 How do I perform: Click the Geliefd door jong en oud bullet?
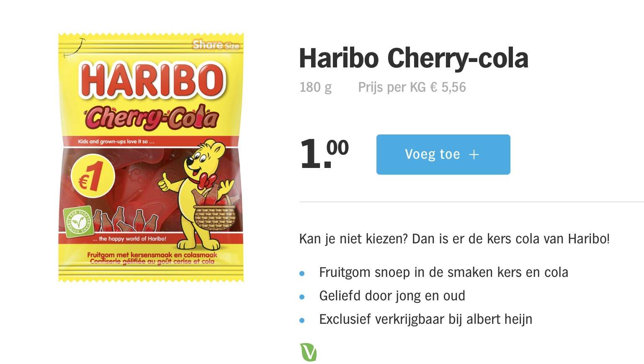click(392, 296)
